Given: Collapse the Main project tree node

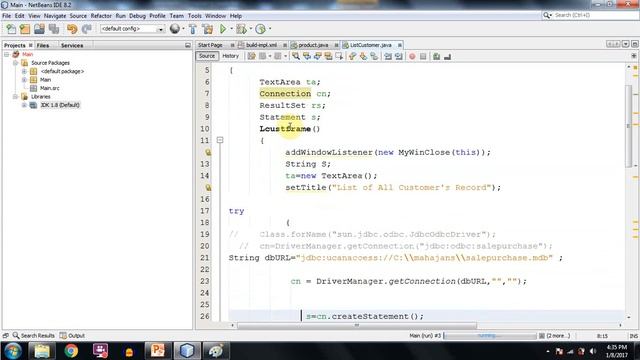Looking at the screenshot, I should point(7,54).
